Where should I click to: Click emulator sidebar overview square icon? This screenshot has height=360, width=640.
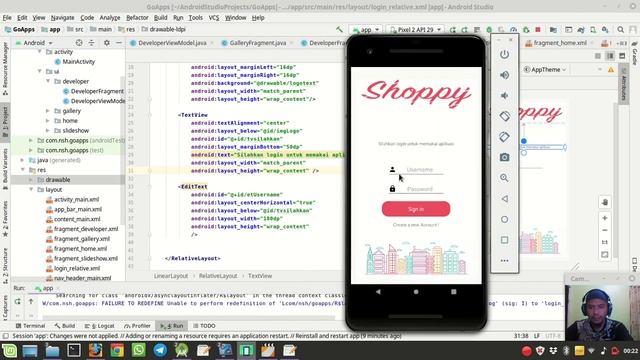[504, 240]
